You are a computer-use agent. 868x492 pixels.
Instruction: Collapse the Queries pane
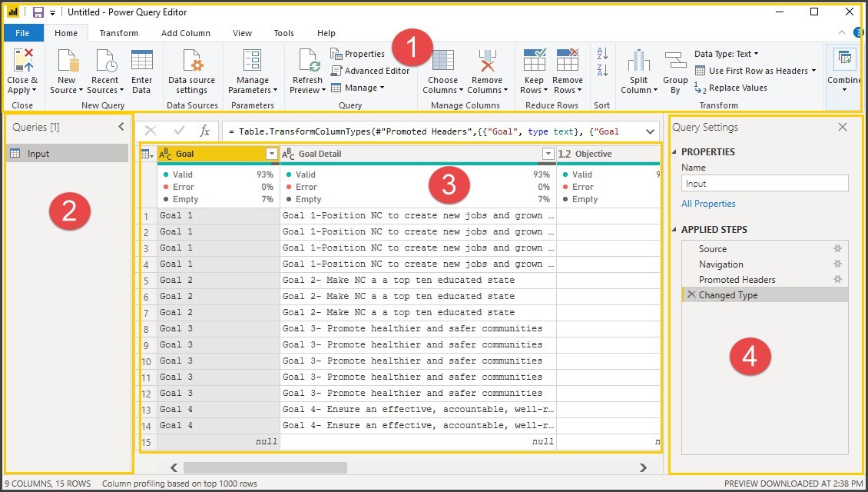click(x=121, y=127)
